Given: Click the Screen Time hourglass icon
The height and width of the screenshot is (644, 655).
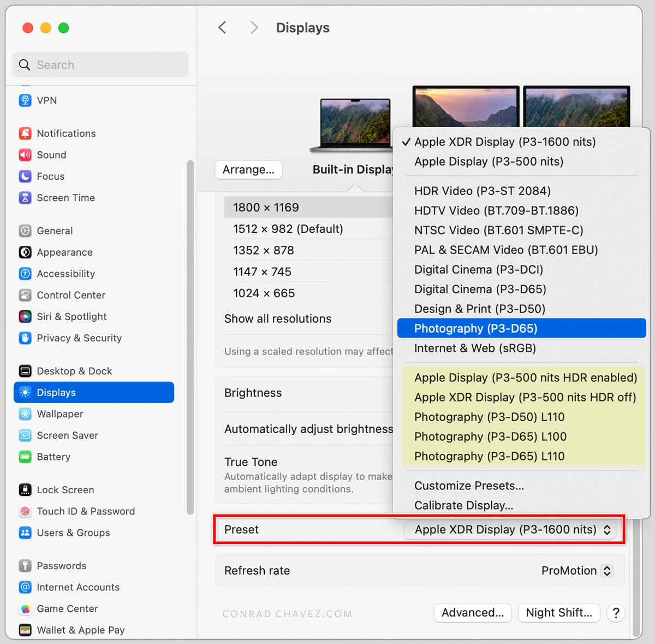Looking at the screenshot, I should [25, 198].
